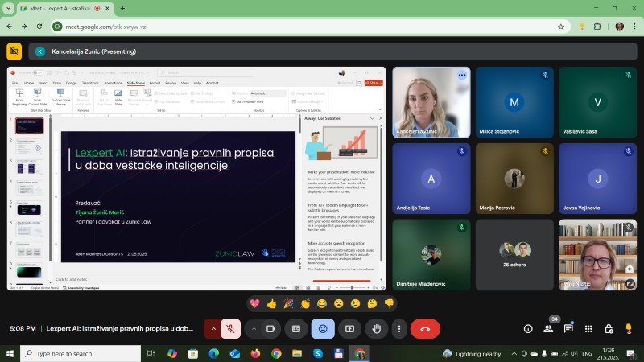Switch to the Review ribbon tab
The height and width of the screenshot is (362, 644).
(x=171, y=83)
